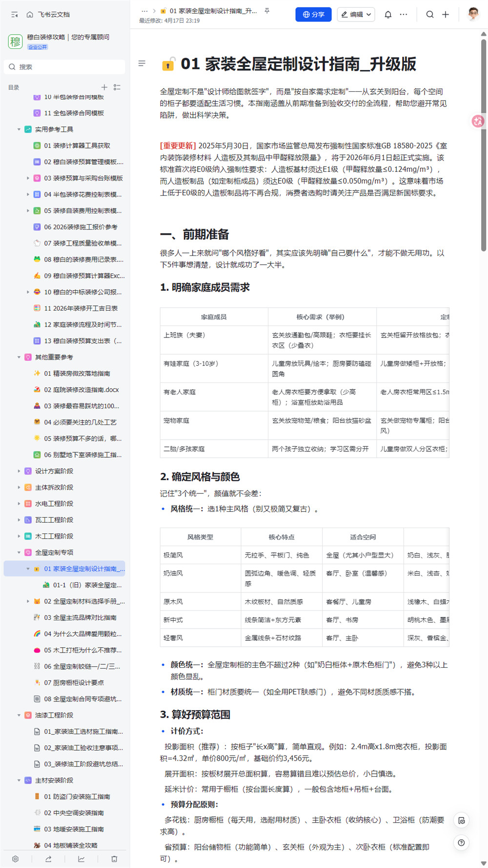Image resolution: width=488 pixels, height=868 pixels.
Task: Open the floating translate assistant icon
Action: pos(478,121)
